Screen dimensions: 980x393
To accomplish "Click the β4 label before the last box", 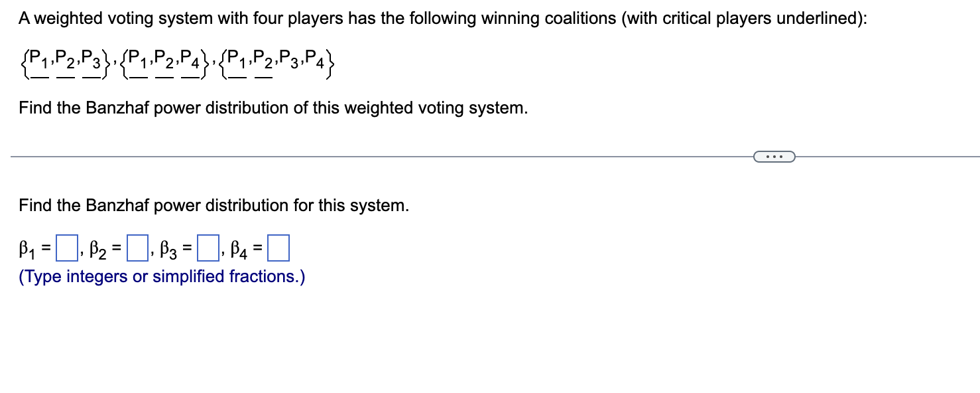I will click(239, 248).
